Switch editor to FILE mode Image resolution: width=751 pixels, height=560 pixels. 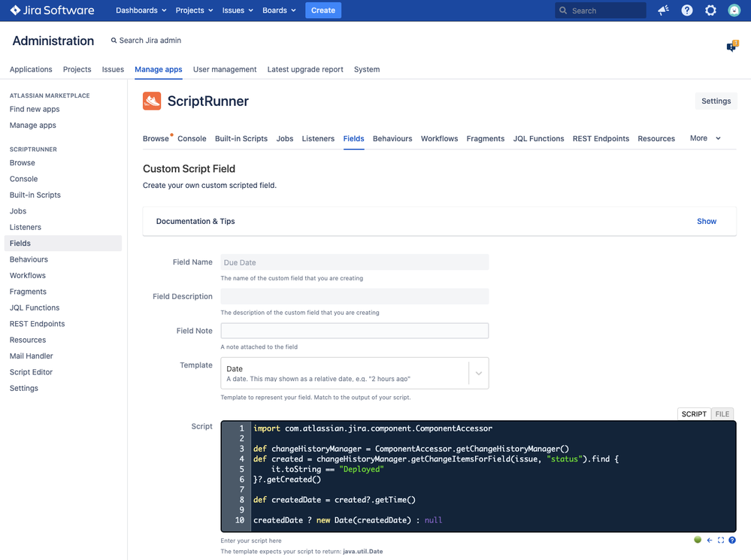pos(722,414)
